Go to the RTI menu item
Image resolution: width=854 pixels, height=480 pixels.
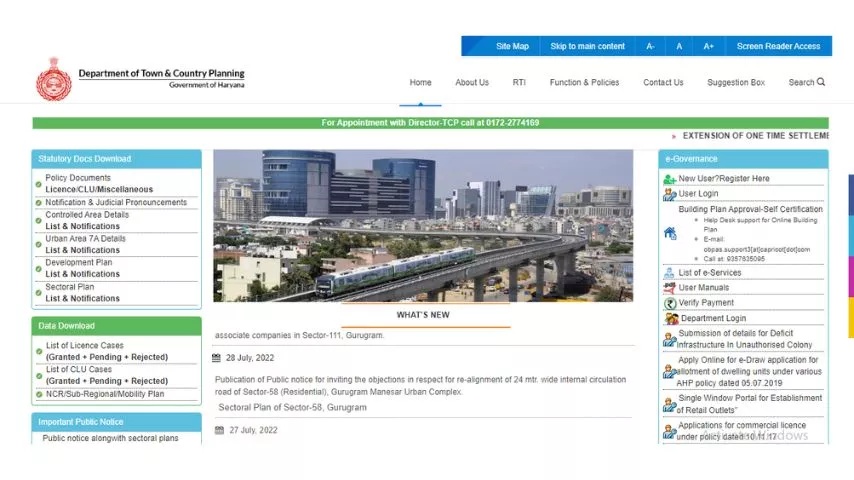(x=519, y=83)
